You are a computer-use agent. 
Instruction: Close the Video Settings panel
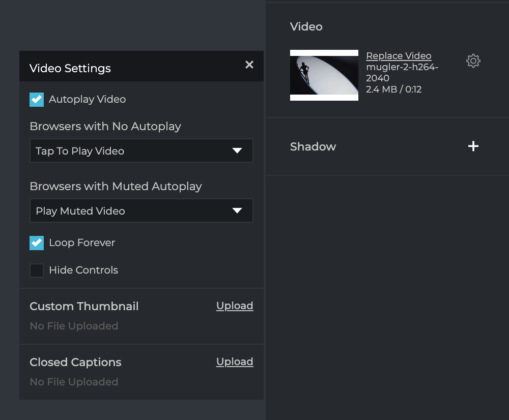(x=249, y=65)
